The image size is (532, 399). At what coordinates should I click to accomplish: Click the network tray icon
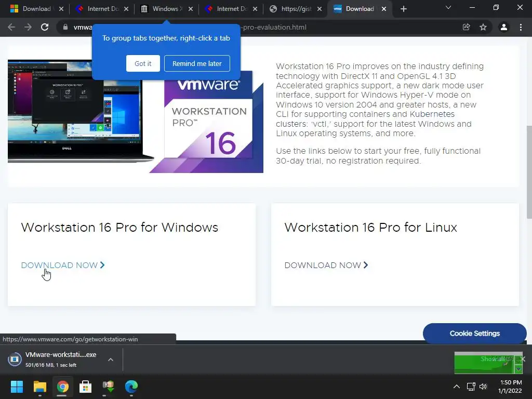[x=471, y=387]
